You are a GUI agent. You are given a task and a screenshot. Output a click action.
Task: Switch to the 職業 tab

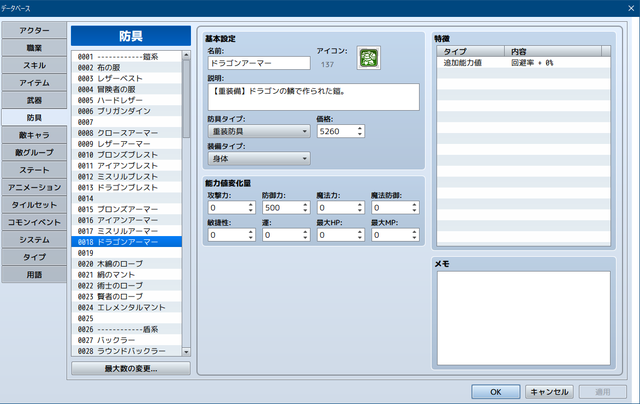coord(34,48)
